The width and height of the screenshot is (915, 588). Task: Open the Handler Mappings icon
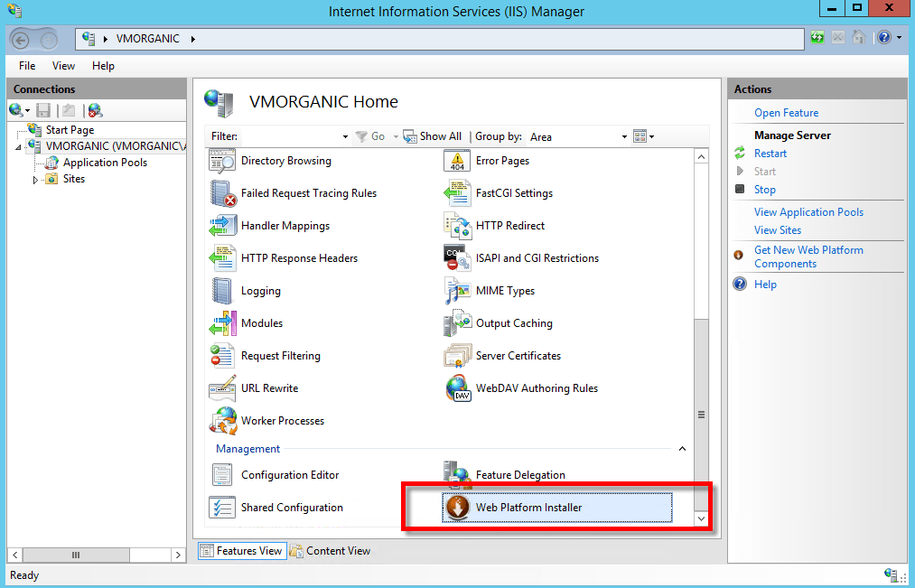222,226
